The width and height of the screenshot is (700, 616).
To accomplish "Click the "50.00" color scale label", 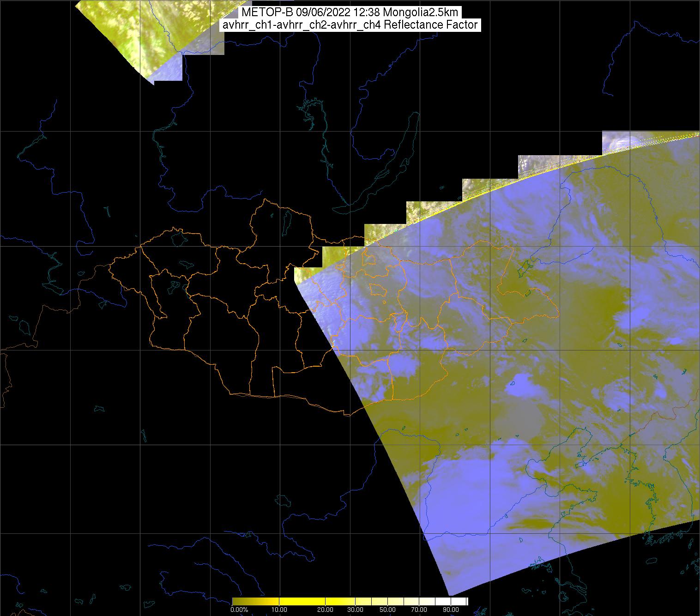I will [x=388, y=610].
